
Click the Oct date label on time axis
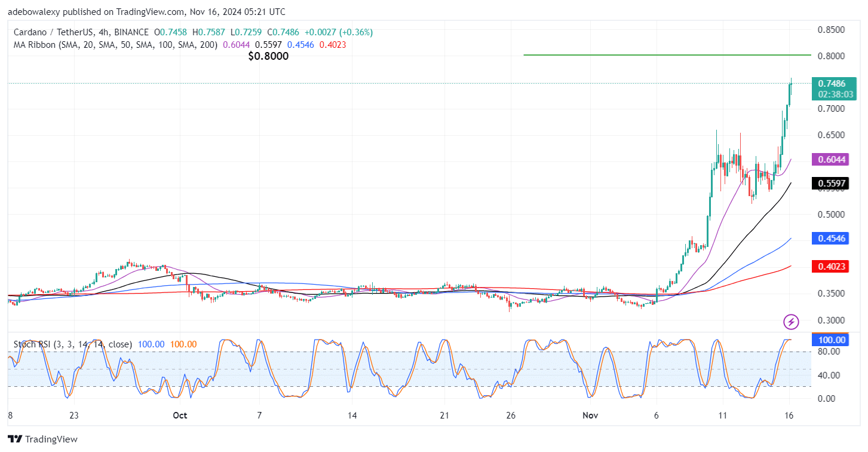(180, 416)
